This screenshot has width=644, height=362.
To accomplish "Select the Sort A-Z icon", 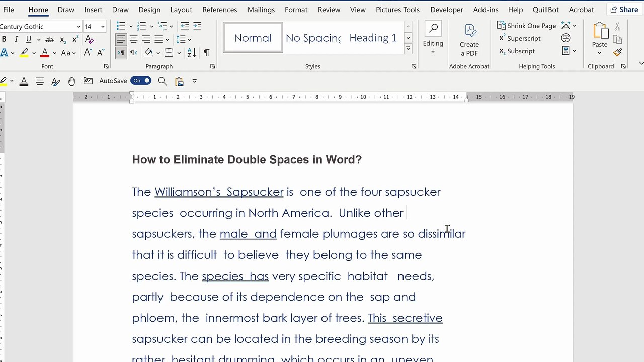I will click(x=192, y=53).
